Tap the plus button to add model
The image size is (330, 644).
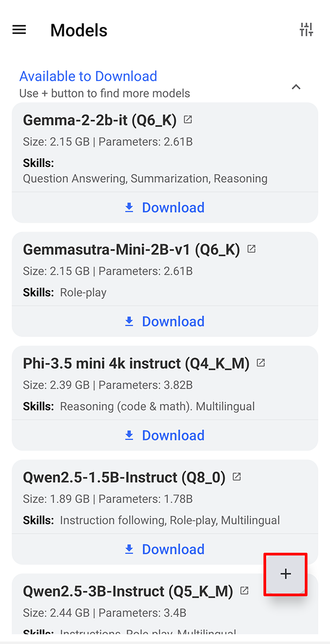pos(285,574)
